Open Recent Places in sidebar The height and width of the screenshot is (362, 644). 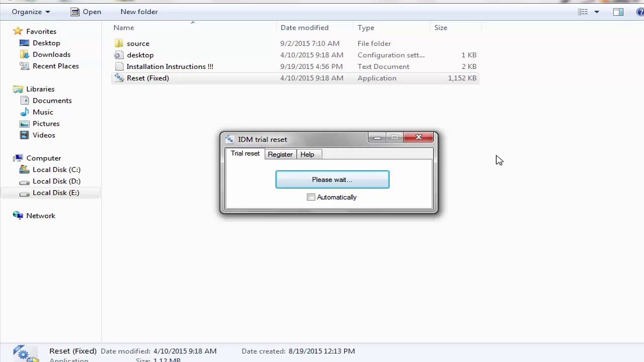[55, 66]
